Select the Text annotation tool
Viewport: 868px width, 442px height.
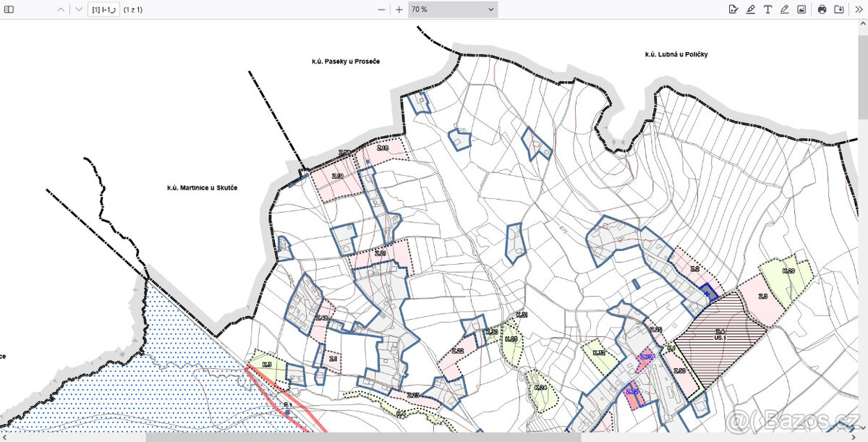pos(767,9)
